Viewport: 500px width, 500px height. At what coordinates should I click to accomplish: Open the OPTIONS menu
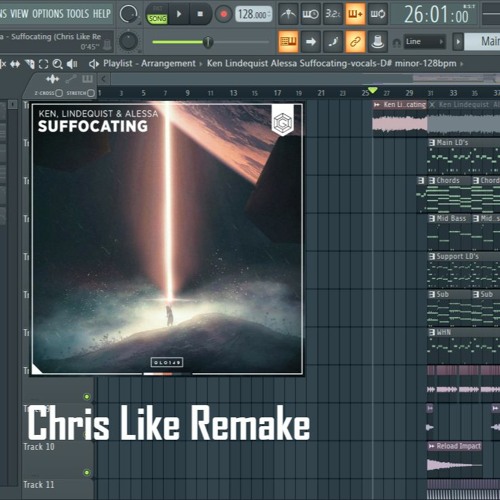(48, 14)
